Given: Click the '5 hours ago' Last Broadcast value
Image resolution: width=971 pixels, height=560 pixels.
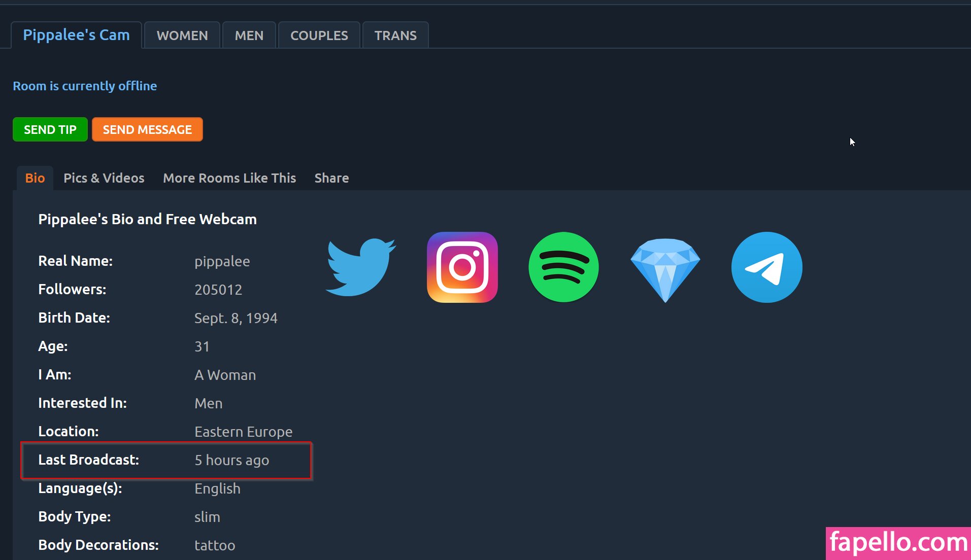Looking at the screenshot, I should (x=232, y=460).
